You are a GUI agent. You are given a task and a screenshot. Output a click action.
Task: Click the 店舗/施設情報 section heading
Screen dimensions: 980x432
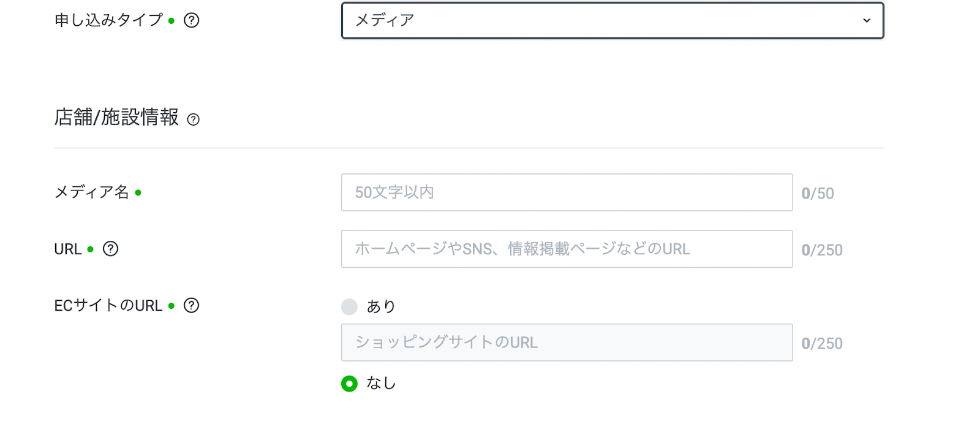coord(116,117)
